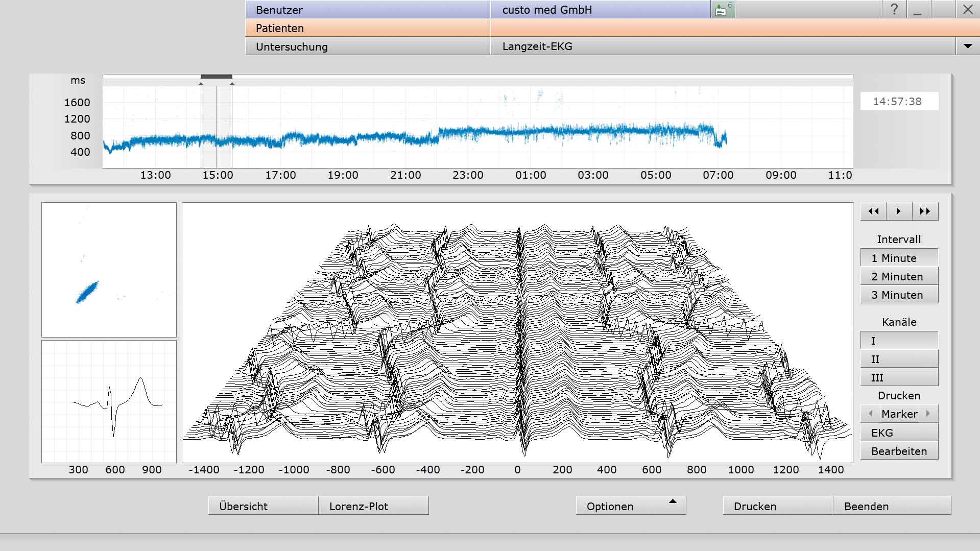This screenshot has width=980, height=551.
Task: Select ECG channel III
Action: point(899,377)
